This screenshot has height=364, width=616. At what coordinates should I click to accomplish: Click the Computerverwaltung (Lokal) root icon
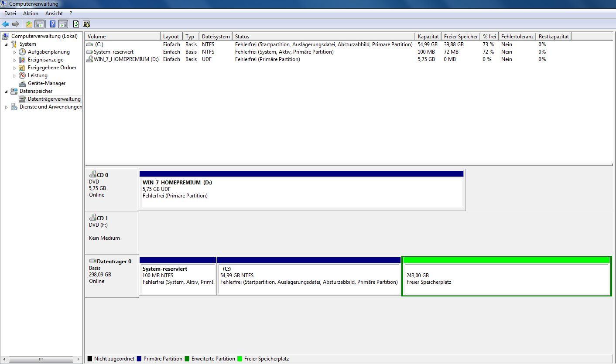click(6, 36)
